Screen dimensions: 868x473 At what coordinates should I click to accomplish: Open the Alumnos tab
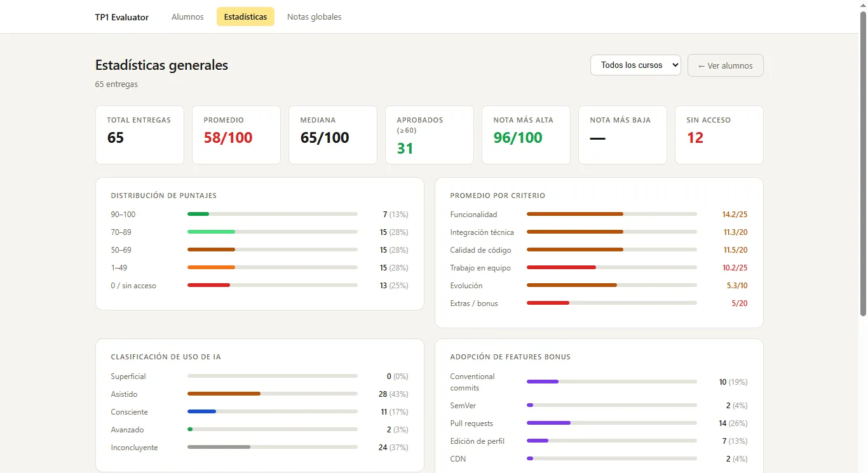click(187, 17)
